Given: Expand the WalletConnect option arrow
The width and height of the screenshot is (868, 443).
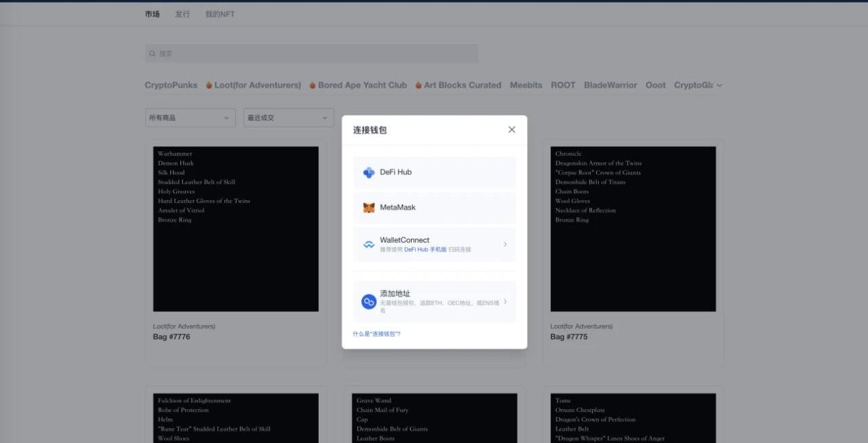Looking at the screenshot, I should (505, 244).
